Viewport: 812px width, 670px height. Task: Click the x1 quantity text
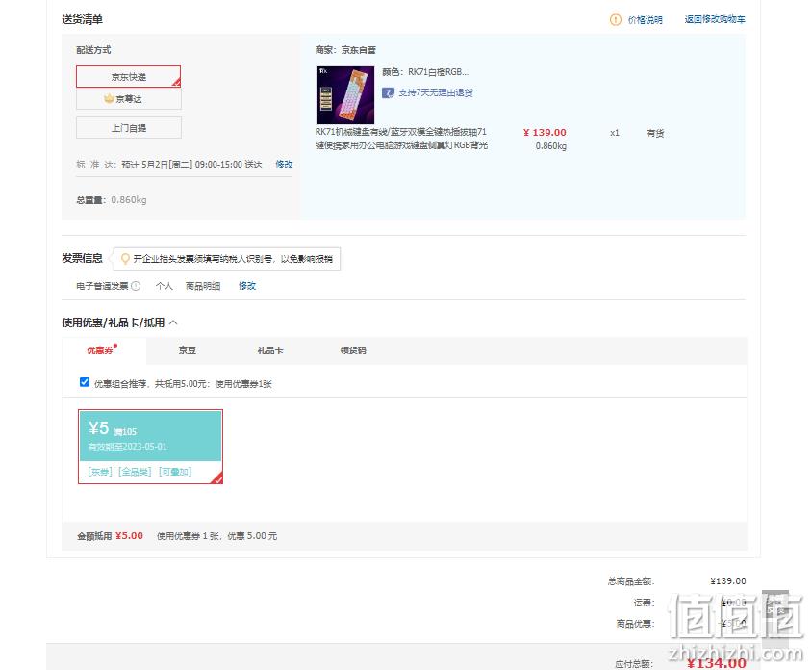tap(615, 133)
